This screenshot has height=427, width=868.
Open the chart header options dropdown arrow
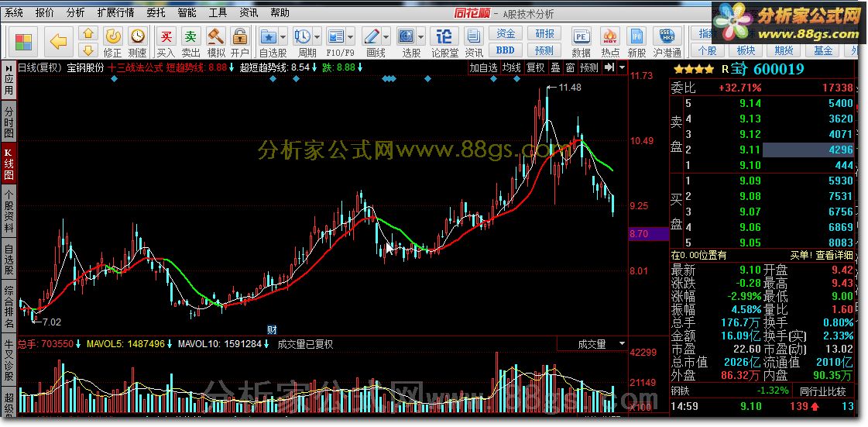(622, 67)
